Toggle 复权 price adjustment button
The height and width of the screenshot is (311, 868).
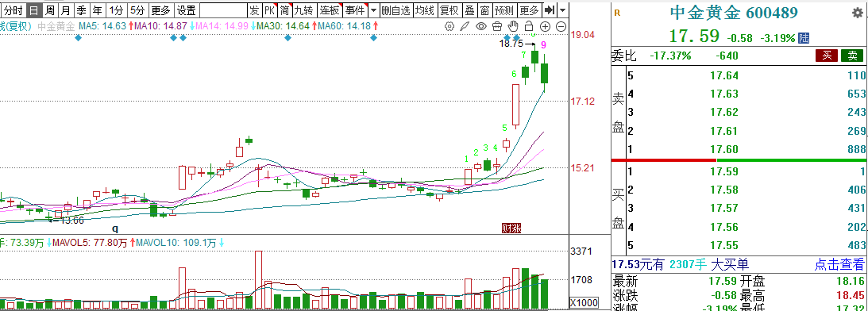click(448, 10)
